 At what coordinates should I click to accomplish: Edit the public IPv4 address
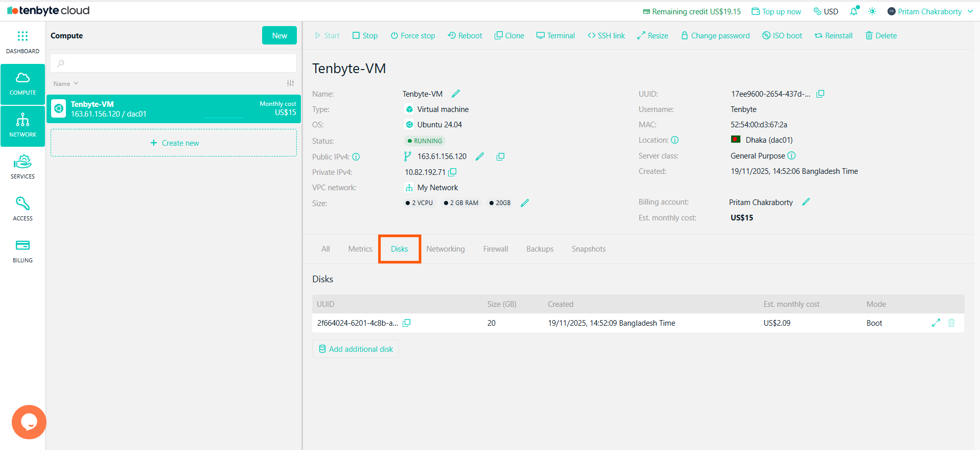coord(480,156)
